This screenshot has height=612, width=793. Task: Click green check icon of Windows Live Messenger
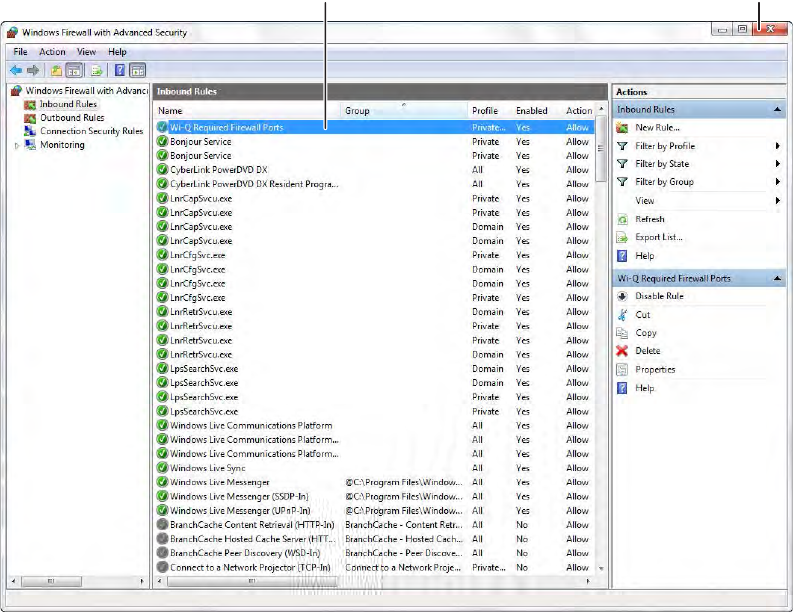click(x=162, y=482)
